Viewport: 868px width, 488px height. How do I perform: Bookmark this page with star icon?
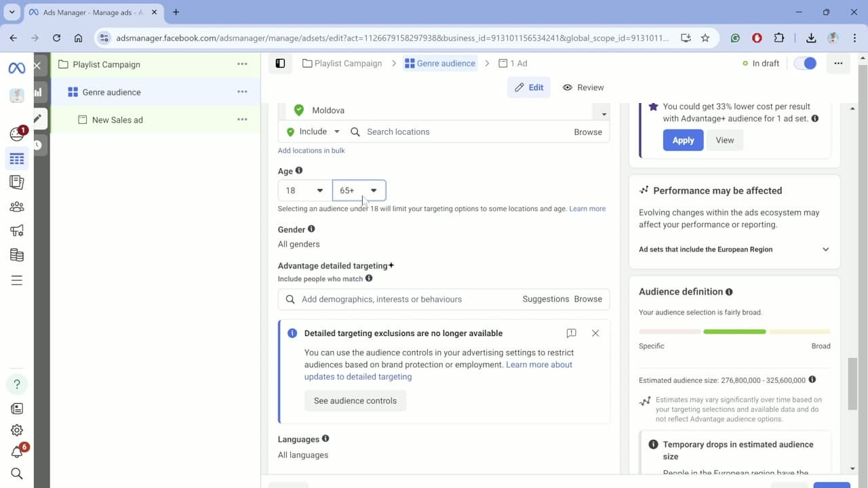click(705, 38)
